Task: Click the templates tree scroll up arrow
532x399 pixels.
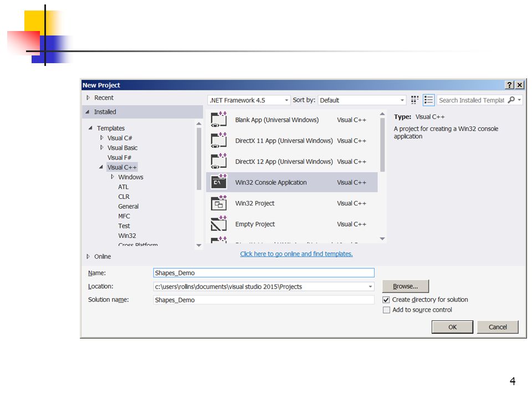Action: (199, 124)
